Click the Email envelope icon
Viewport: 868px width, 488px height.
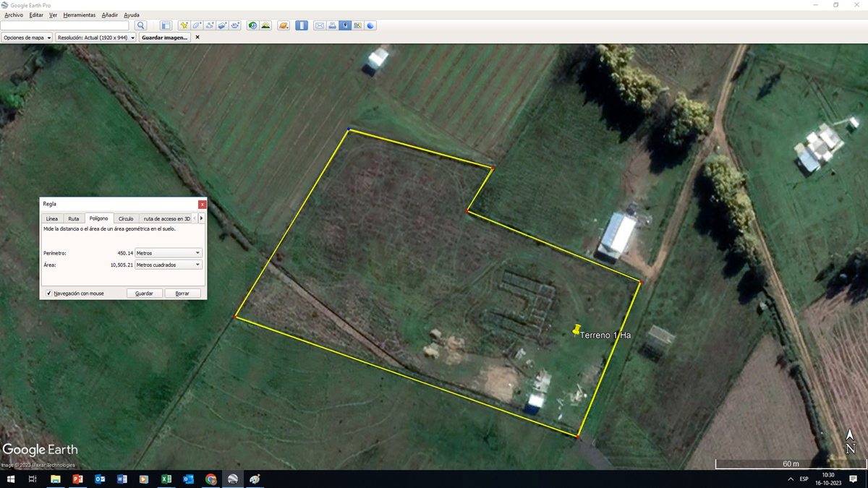pyautogui.click(x=319, y=25)
